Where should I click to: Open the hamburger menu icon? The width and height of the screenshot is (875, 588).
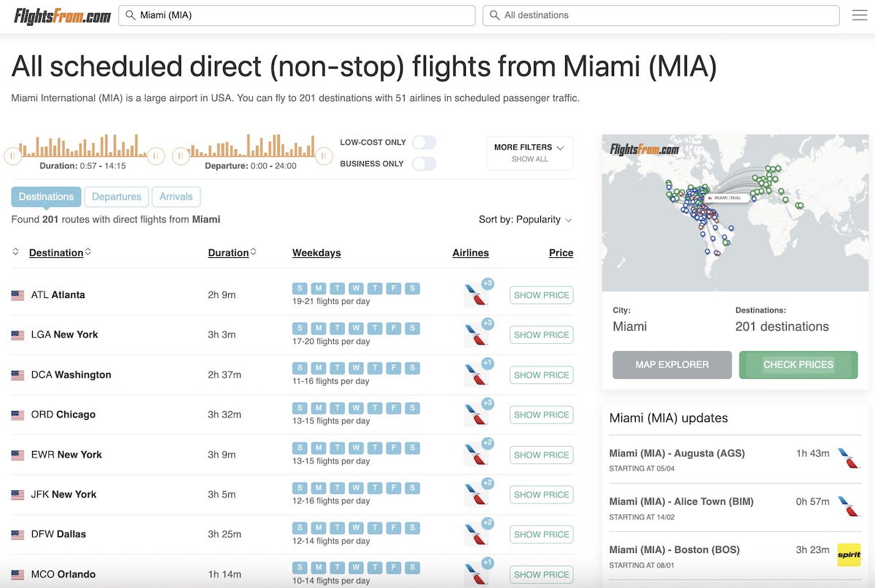[860, 15]
